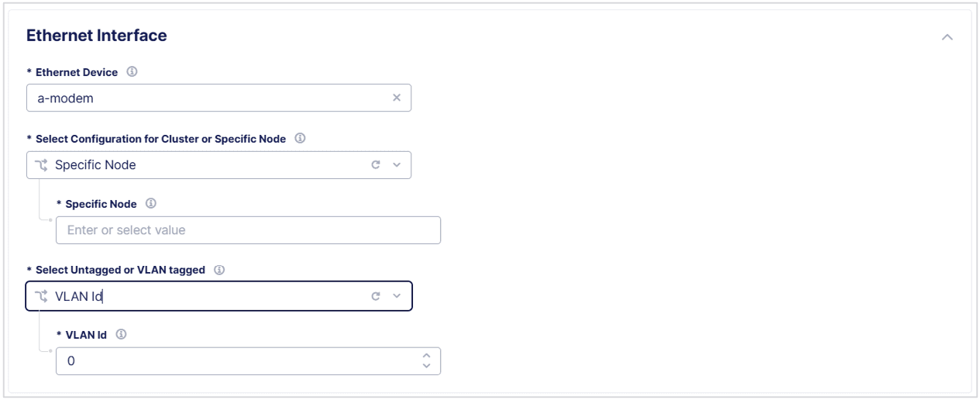Show info for Select Configuration for Cluster
Viewport: 980px width, 400px height.
point(300,140)
